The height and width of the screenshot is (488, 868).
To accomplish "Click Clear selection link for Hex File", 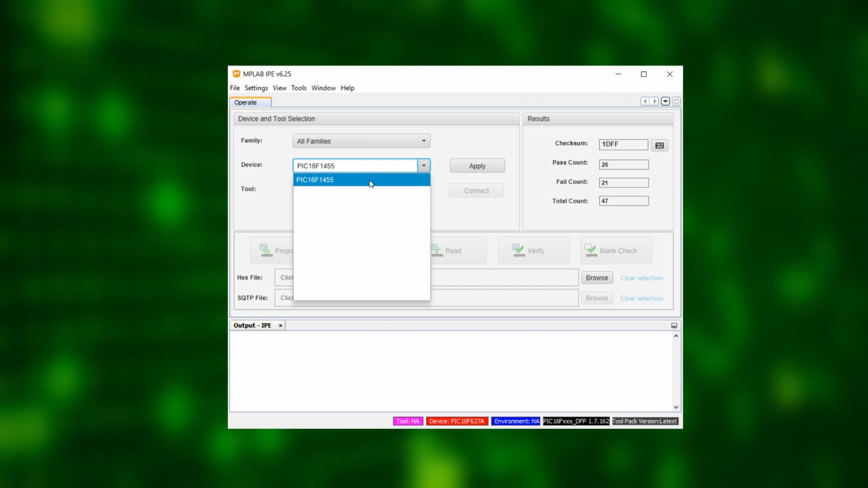I will click(642, 278).
